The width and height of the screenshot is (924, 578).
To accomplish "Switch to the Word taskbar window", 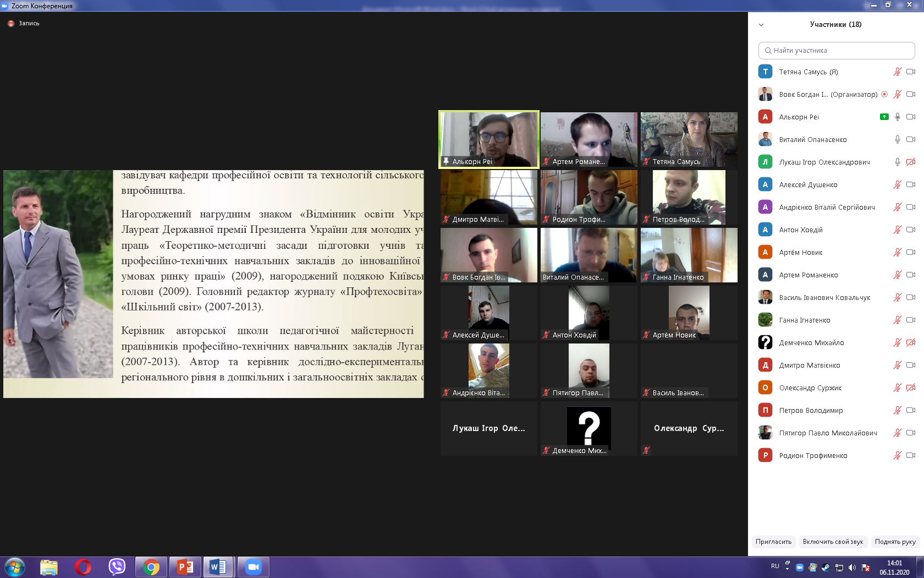I will click(x=218, y=566).
